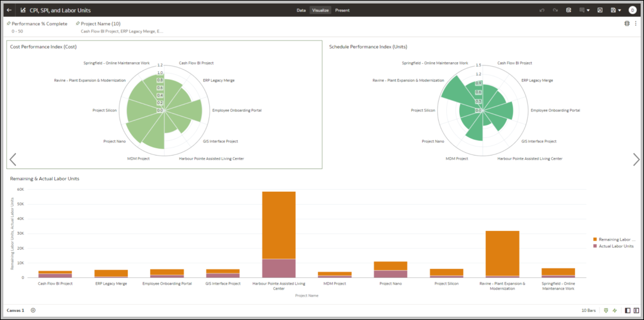644x320 pixels.
Task: Add a new canvas with plus icon
Action: [x=33, y=310]
